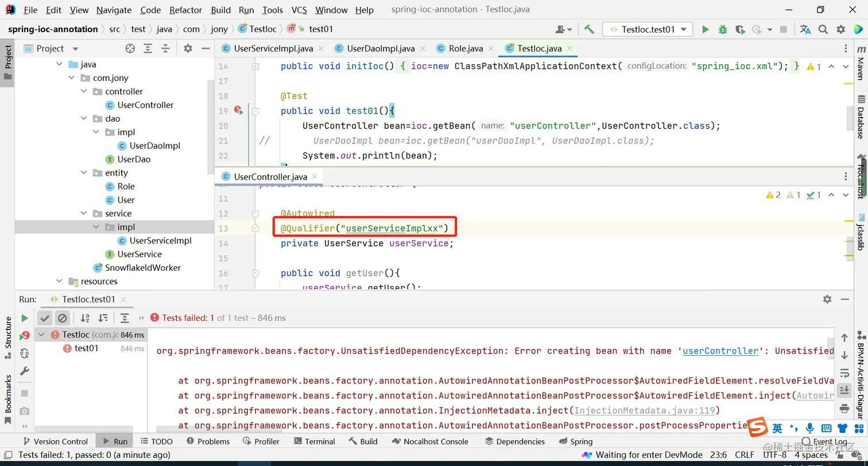Open the Navigate menu
This screenshot has width=868, height=466.
click(x=114, y=10)
